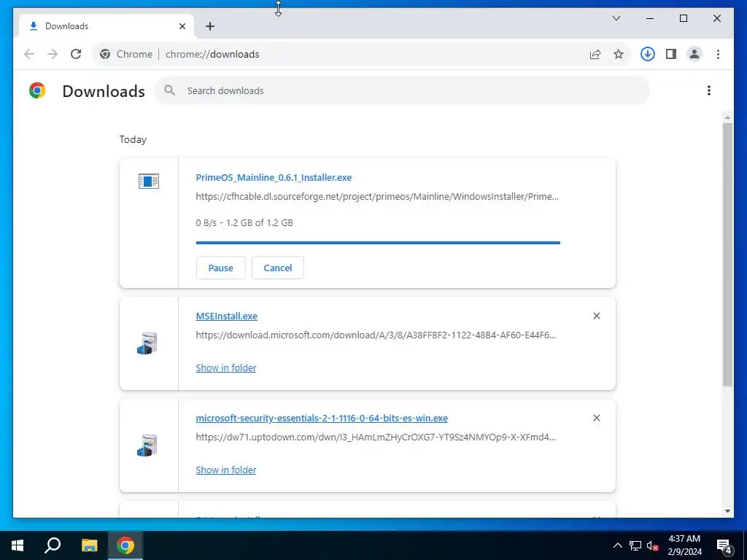Cancel the PrimeOS download
Viewport: 747px width, 560px height.
(278, 268)
